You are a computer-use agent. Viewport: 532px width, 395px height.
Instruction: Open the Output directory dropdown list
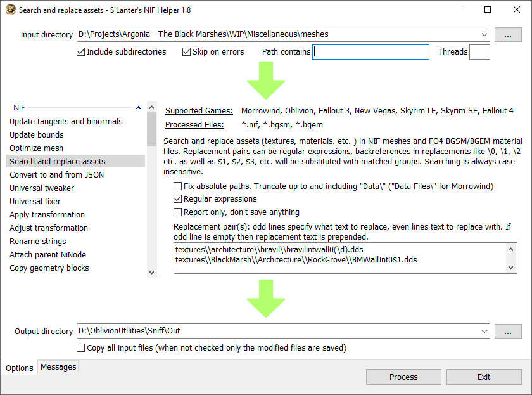coord(484,331)
